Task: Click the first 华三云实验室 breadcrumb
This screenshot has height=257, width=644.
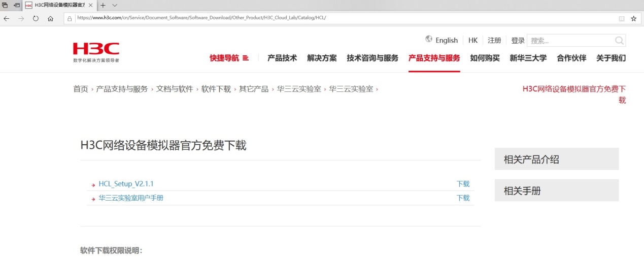Action: 299,89
